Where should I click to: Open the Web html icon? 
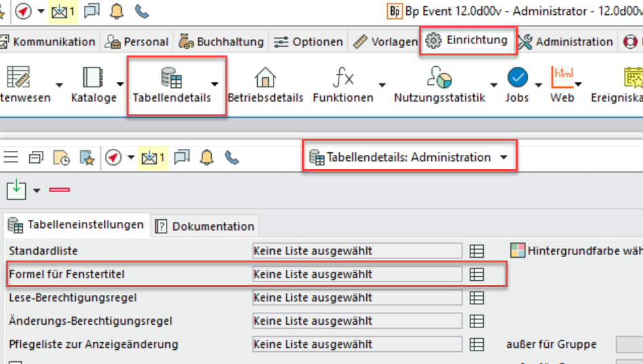point(562,78)
